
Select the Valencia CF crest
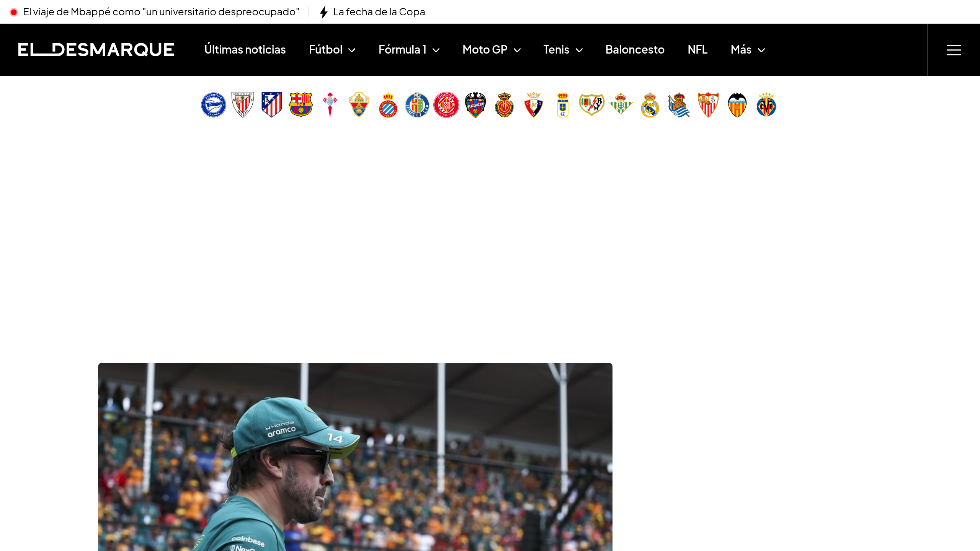[x=737, y=105]
